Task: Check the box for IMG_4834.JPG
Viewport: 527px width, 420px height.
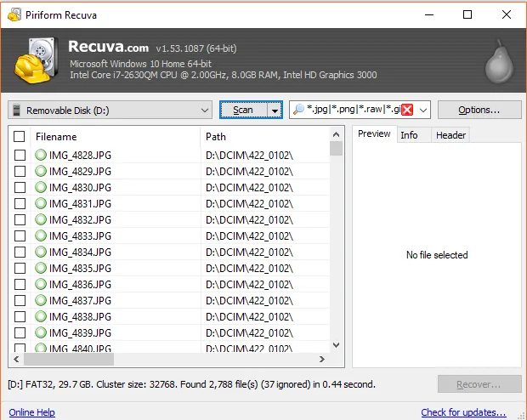Action: pyautogui.click(x=20, y=252)
